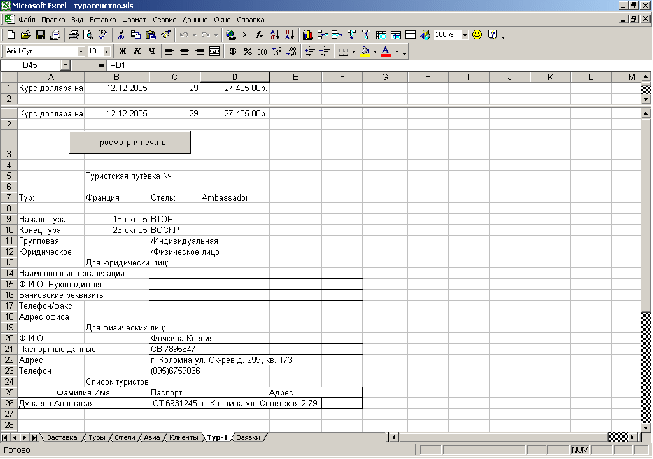This screenshot has width=653, height=459.
Task: Toggle underline formatting (Ч)
Action: pos(152,51)
